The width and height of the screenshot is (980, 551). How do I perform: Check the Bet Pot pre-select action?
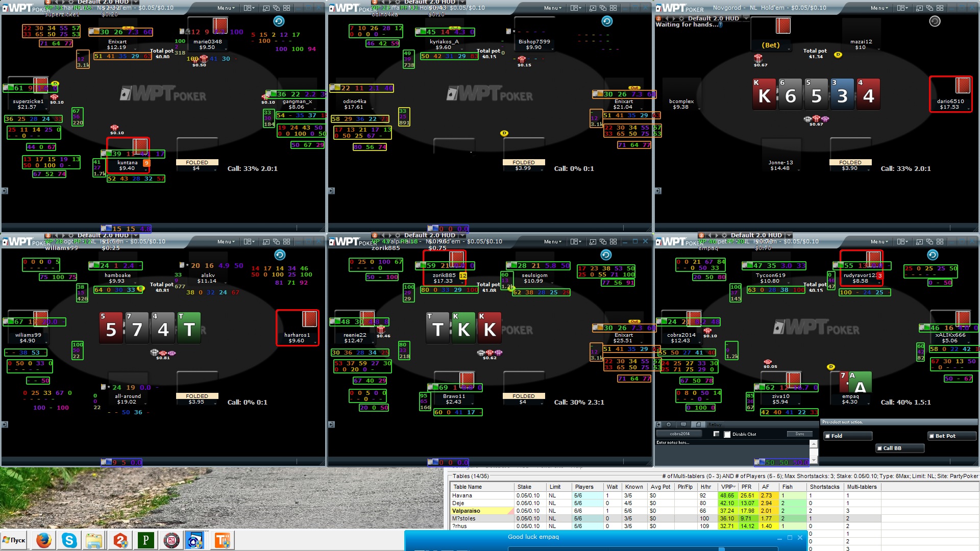pos(932,436)
